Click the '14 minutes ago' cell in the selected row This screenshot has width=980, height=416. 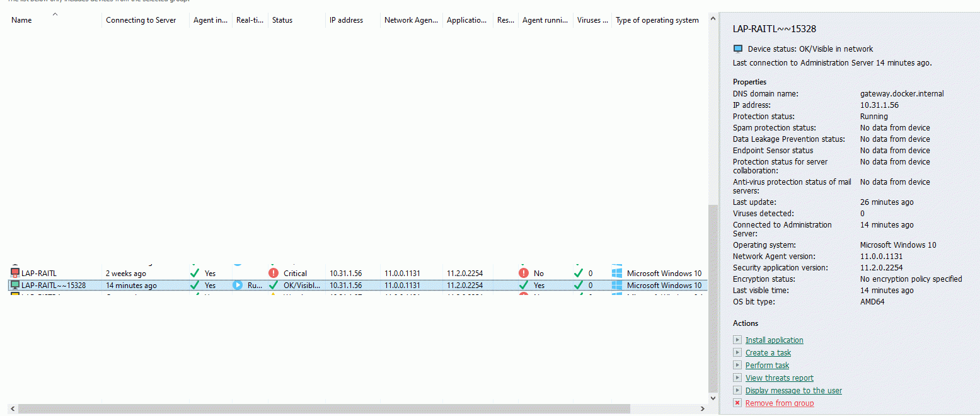[x=131, y=285]
